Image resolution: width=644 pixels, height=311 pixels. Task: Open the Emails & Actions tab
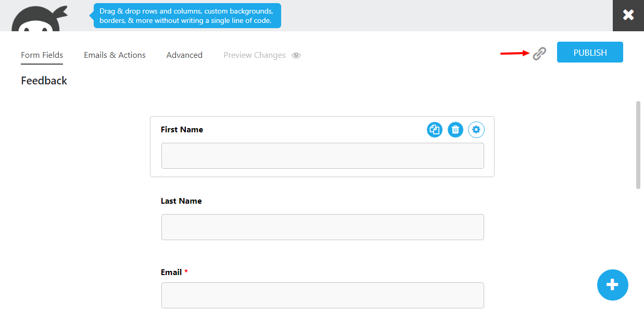115,55
